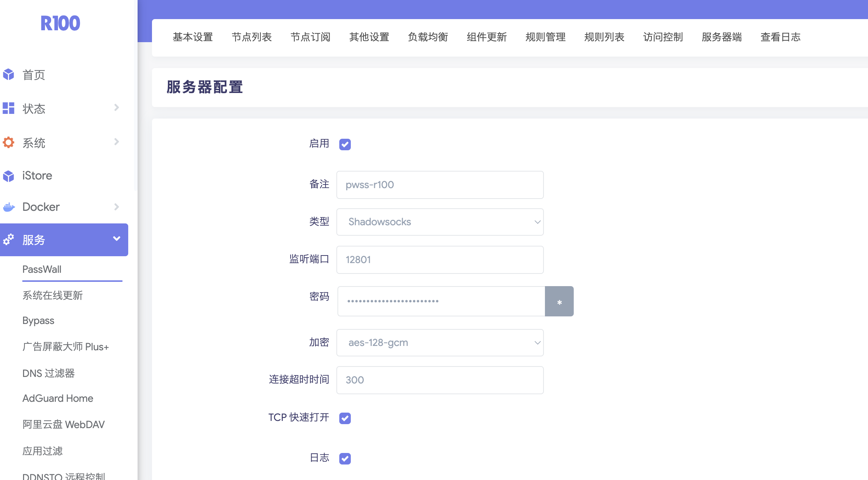868x480 pixels.
Task: Click the orange gear icon for 系统
Action: point(8,142)
